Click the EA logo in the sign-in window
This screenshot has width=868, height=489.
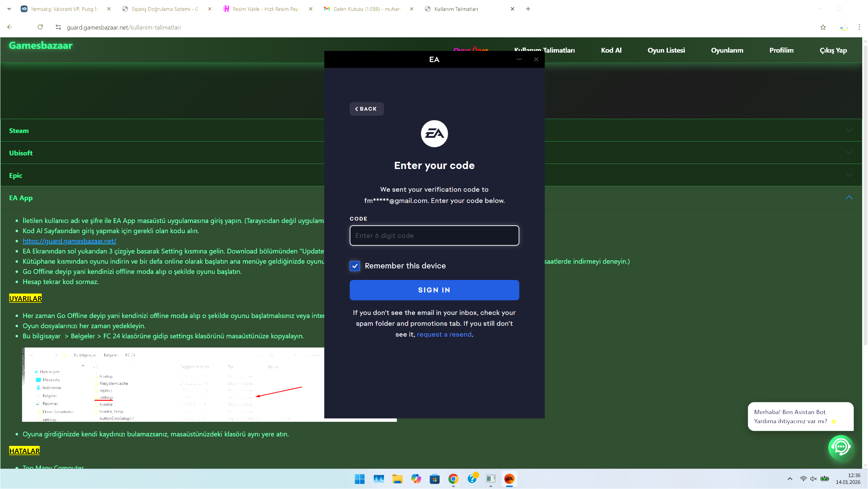(434, 134)
